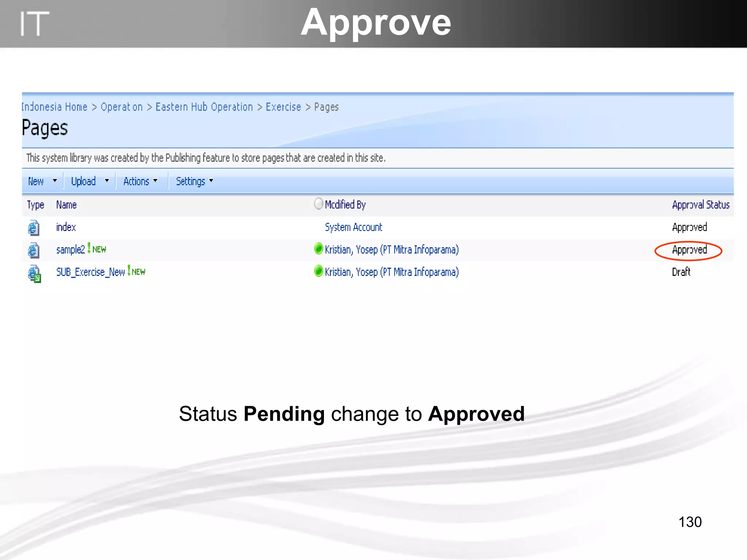The image size is (747, 560).
Task: Open Eastern Hub Operation breadcrumb link
Action: click(204, 107)
